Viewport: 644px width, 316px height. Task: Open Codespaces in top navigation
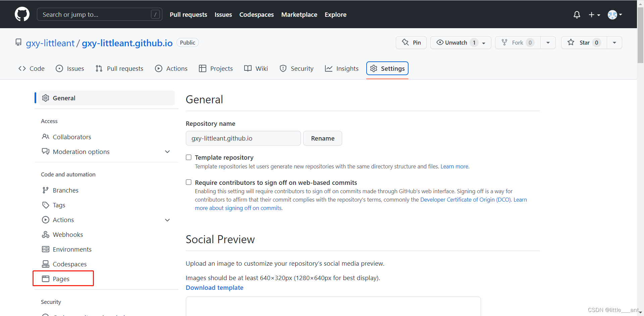[257, 14]
